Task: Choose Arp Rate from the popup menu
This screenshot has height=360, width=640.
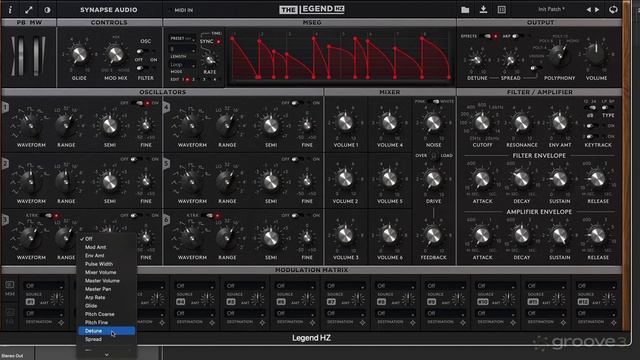Action: 107,297
